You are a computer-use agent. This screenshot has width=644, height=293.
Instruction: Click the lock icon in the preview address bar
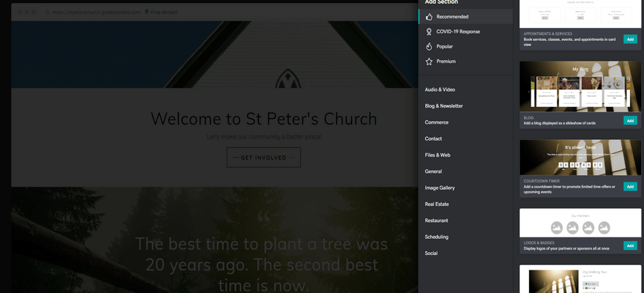pyautogui.click(x=48, y=12)
